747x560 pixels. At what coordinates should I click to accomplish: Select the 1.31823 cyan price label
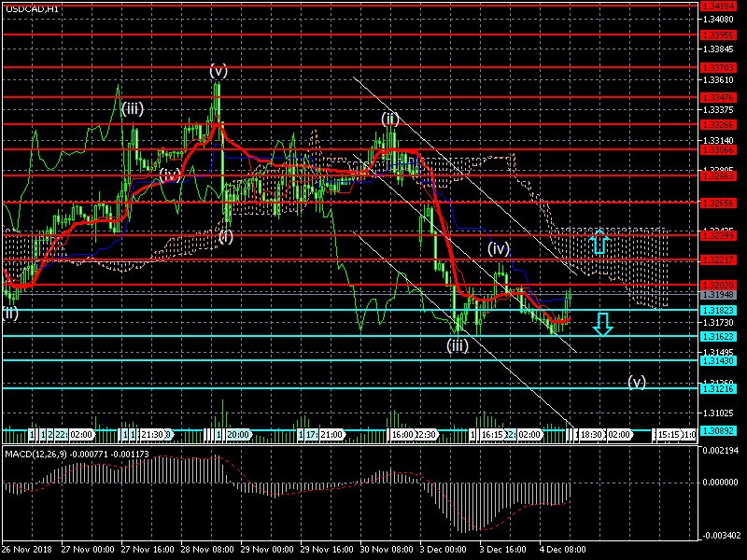click(718, 311)
